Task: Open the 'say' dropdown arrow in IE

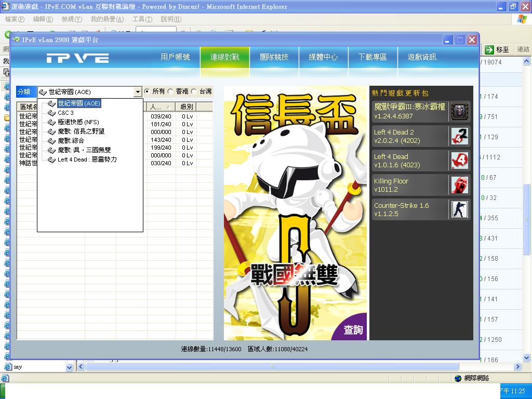Action: pos(69,367)
